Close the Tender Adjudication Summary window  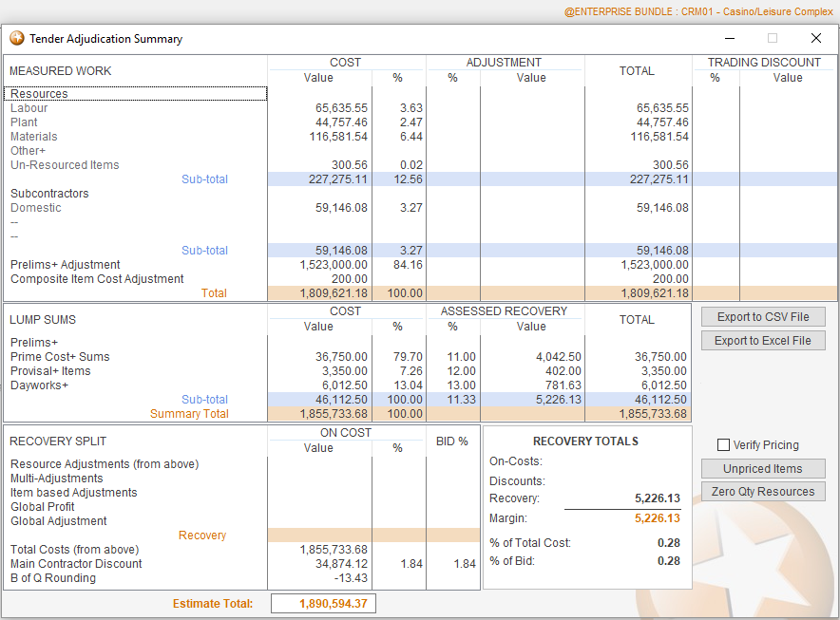click(x=816, y=38)
